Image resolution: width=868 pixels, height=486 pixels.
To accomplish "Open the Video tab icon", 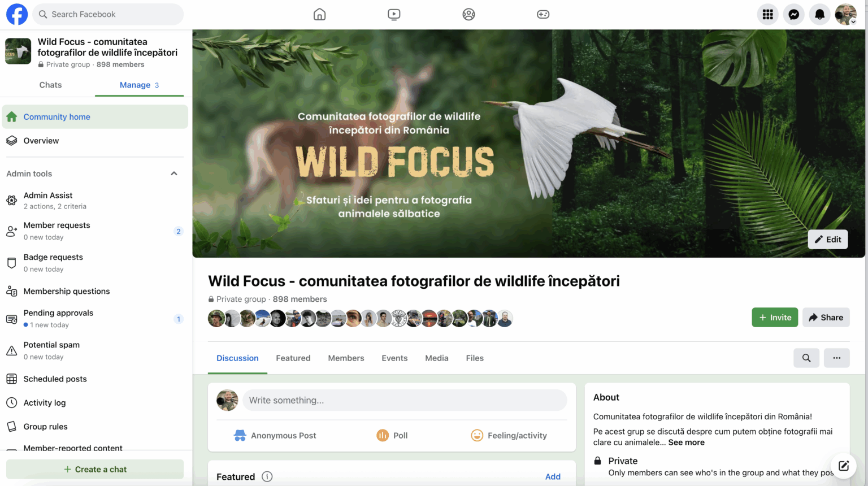I will 394,15.
